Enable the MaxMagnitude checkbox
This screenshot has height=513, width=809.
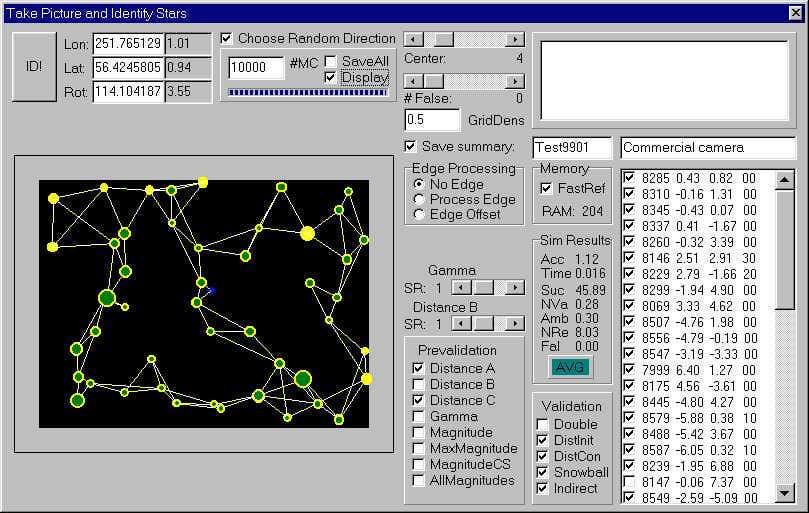coord(418,448)
